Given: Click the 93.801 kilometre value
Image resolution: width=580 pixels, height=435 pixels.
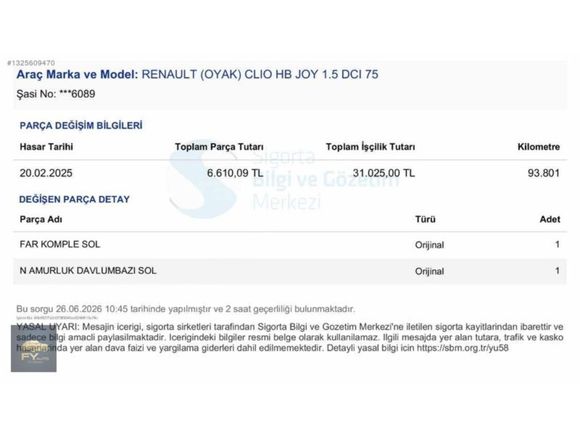Looking at the screenshot, I should (x=543, y=173).
